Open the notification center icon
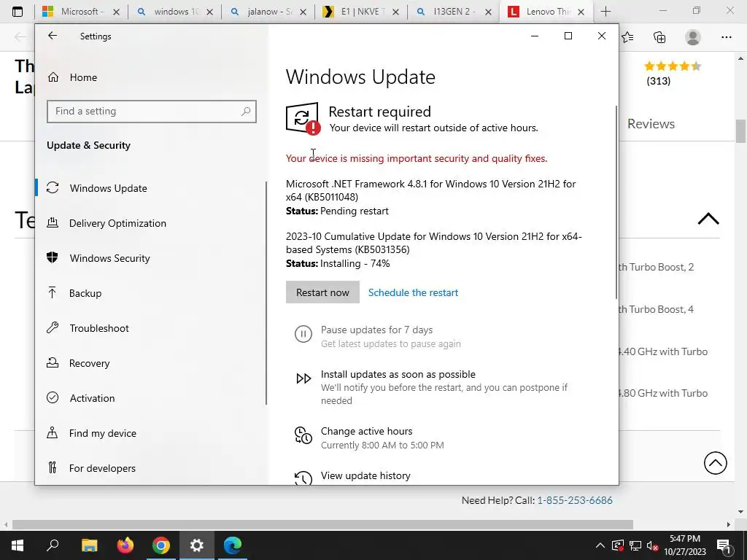Screen dimensions: 747x560 [724, 545]
